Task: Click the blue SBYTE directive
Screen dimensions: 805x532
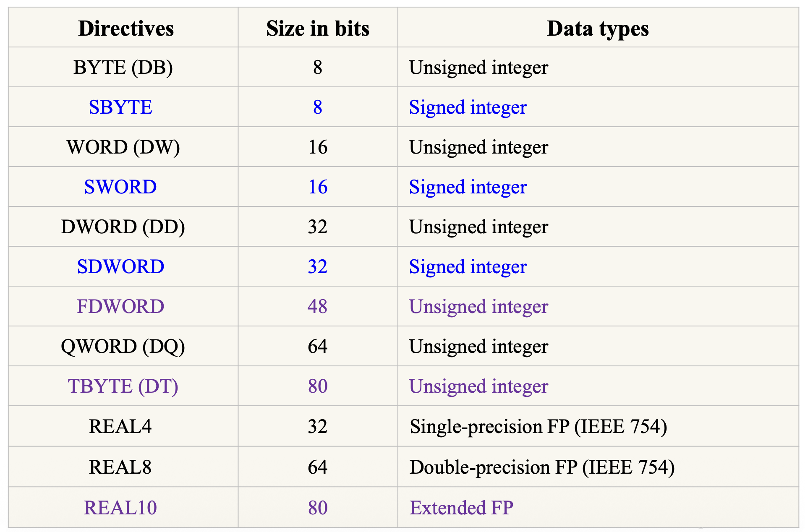Action: click(120, 107)
